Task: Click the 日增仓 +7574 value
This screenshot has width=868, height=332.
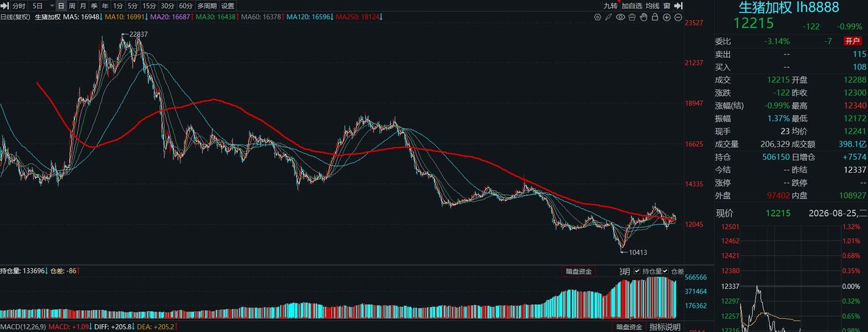Action: 854,157
